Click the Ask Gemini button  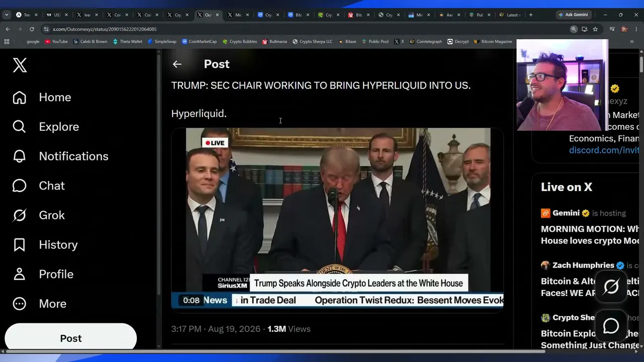[x=573, y=15]
